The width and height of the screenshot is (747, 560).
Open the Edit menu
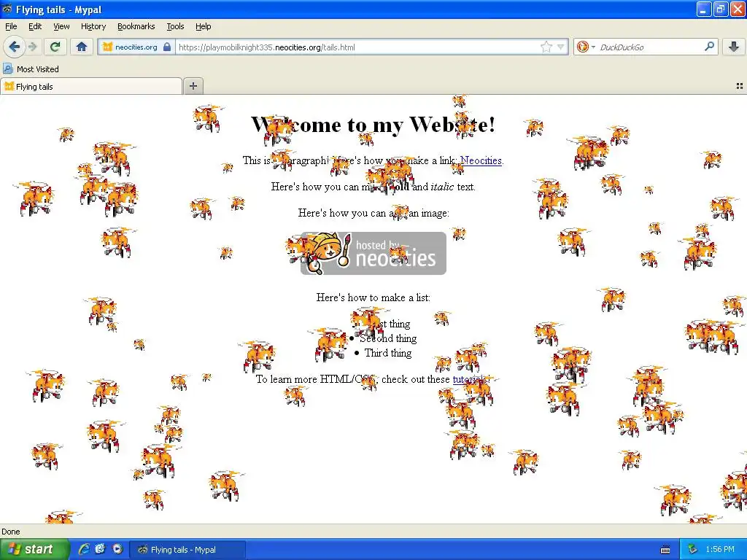35,26
